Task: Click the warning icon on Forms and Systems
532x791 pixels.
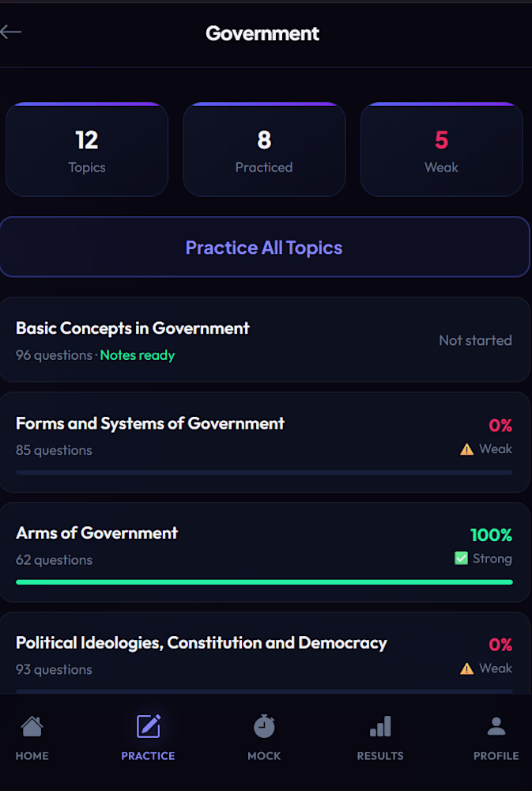Action: click(x=467, y=449)
